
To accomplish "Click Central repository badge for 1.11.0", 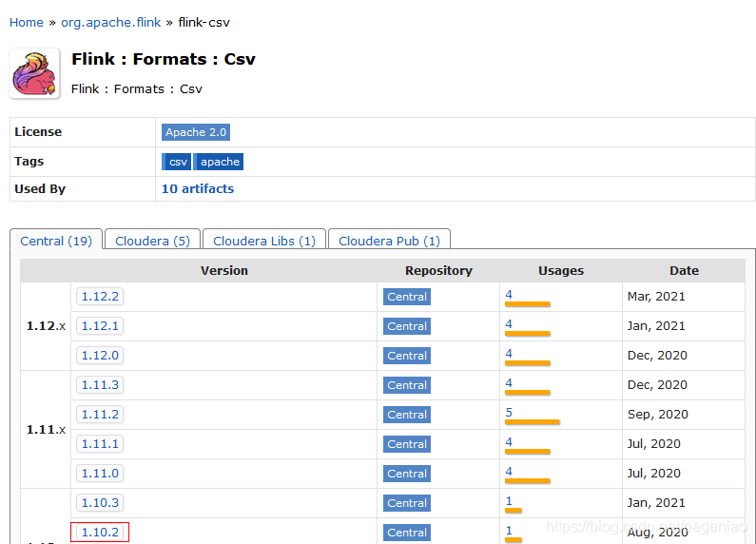I will coord(407,473).
